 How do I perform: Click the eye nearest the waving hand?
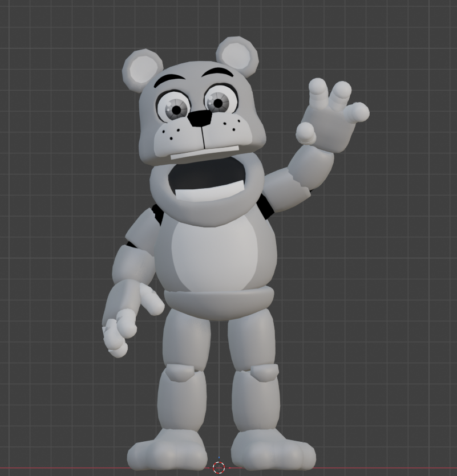pos(217,103)
